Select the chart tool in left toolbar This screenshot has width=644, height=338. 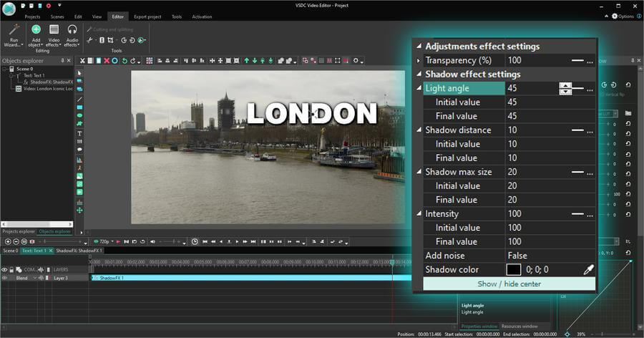79,160
